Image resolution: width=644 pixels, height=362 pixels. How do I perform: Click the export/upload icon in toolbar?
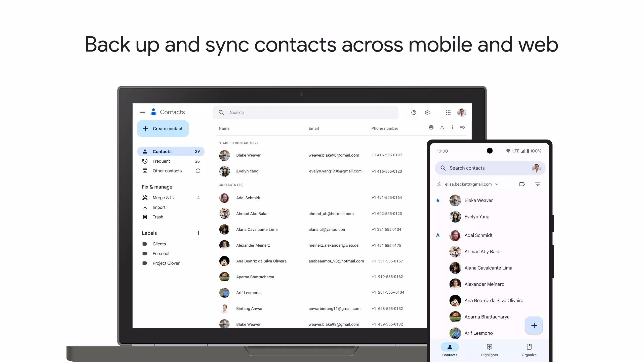[x=442, y=128]
